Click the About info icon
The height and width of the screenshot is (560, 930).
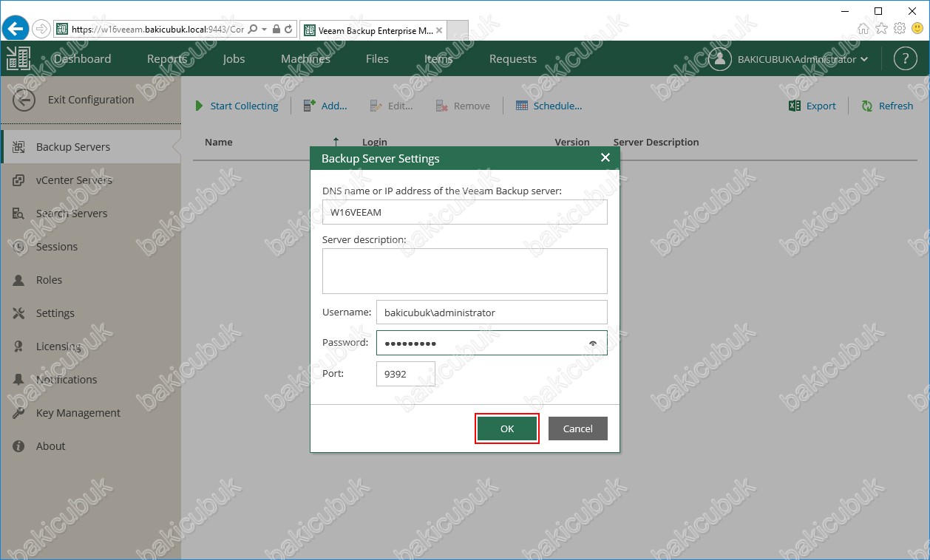coord(19,446)
